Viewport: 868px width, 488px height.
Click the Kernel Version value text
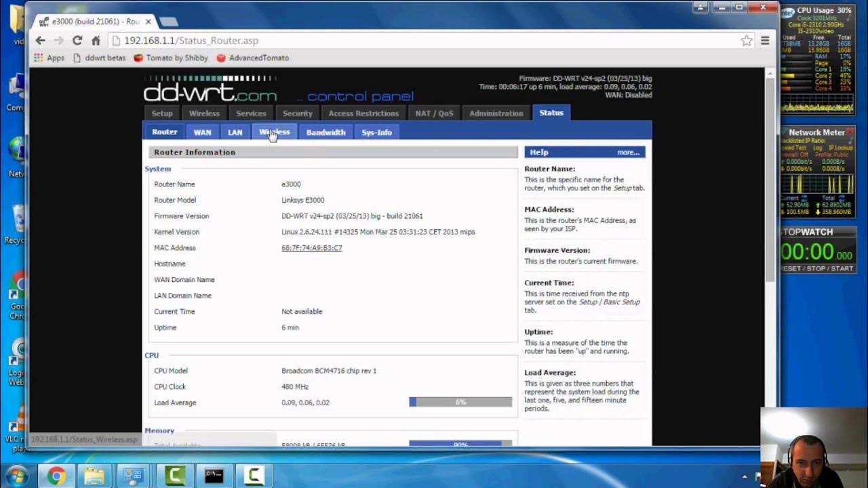378,232
